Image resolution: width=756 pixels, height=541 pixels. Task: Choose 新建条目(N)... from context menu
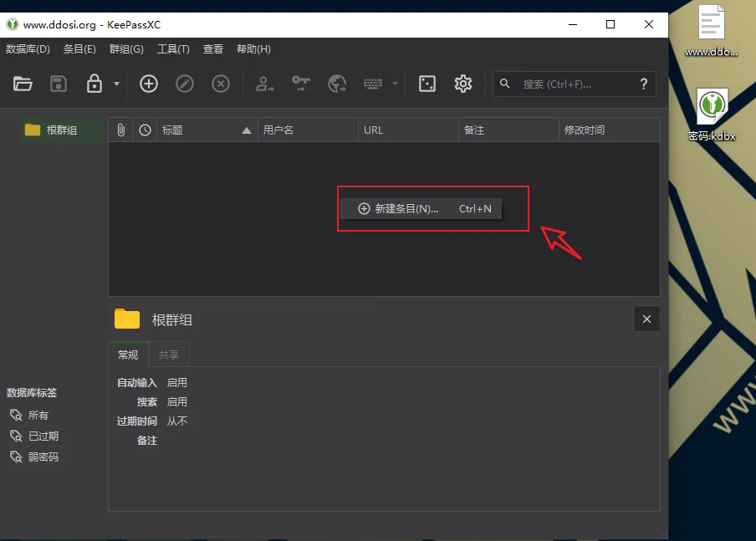point(421,209)
